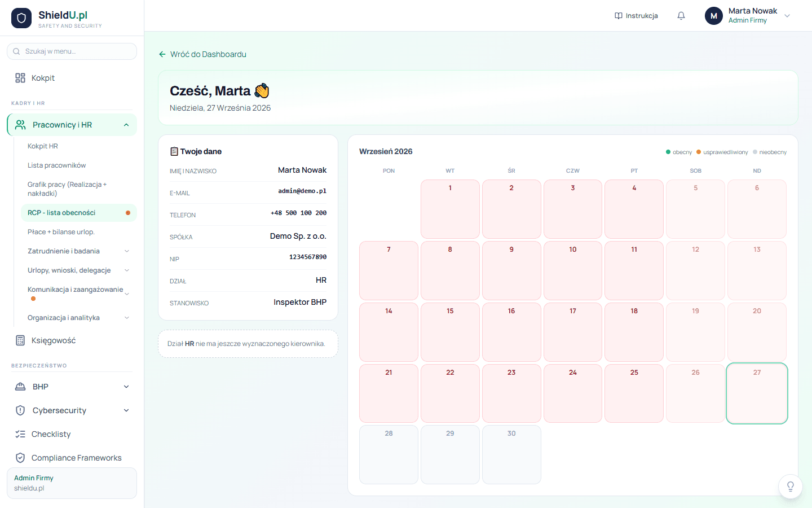This screenshot has width=812, height=508.
Task: Select calendar day 27 highlighted cell
Action: [757, 393]
